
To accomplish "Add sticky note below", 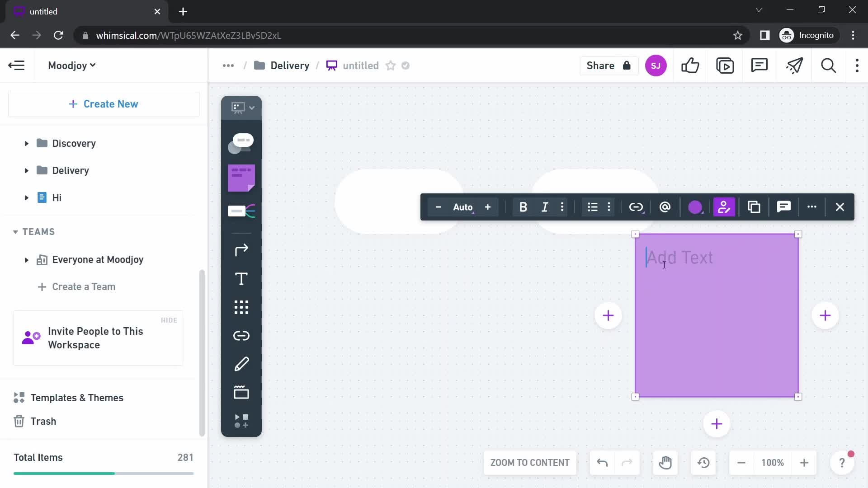I will tap(717, 424).
